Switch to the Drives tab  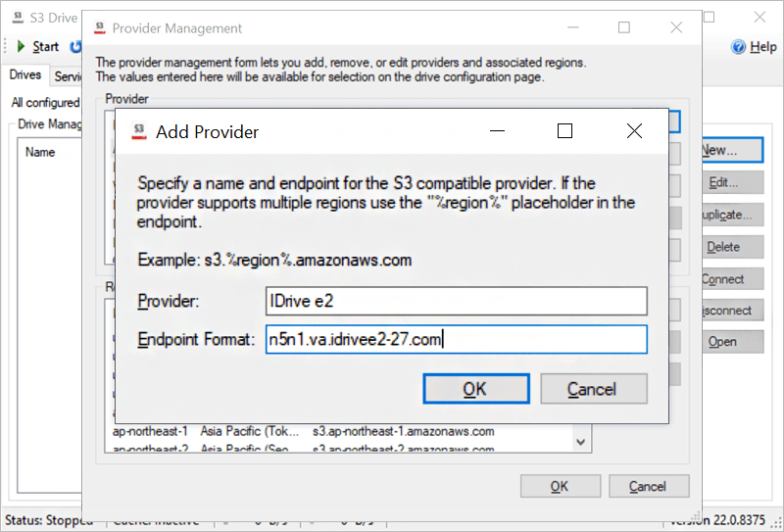coord(25,75)
